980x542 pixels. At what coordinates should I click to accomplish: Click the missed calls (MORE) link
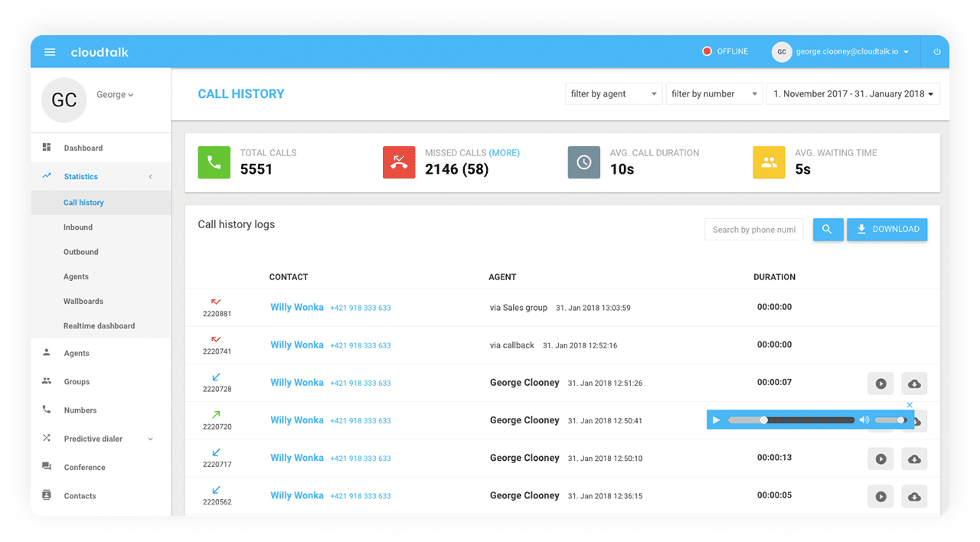(504, 153)
